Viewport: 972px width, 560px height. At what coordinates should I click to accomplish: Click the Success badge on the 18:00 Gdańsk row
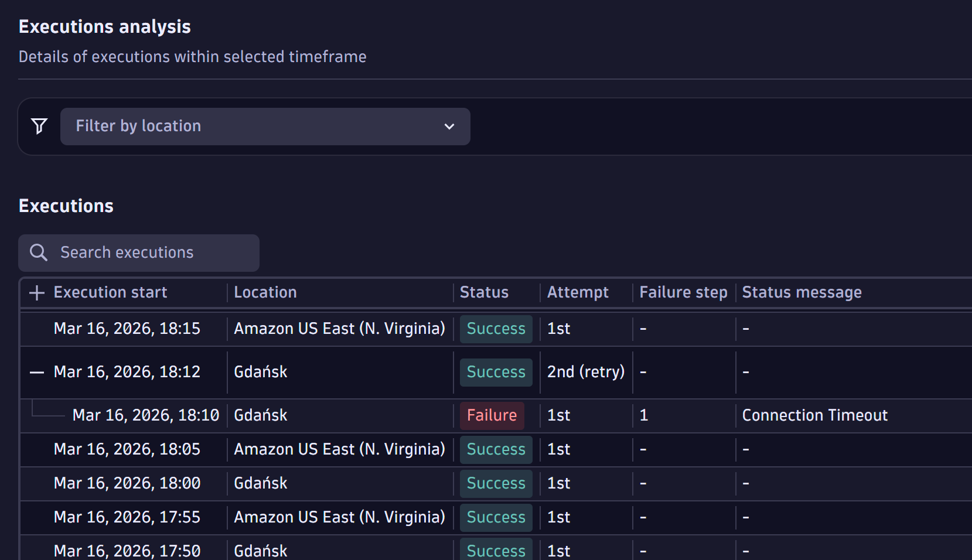[x=496, y=483]
